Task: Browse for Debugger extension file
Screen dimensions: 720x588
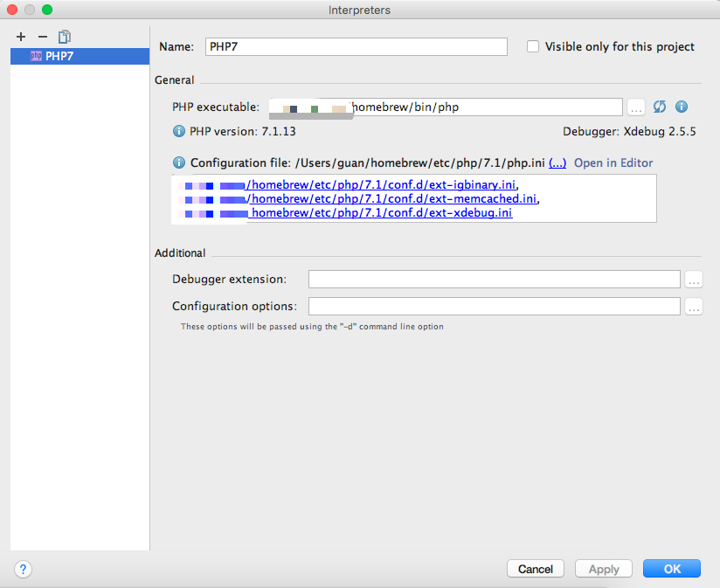Action: coord(694,279)
